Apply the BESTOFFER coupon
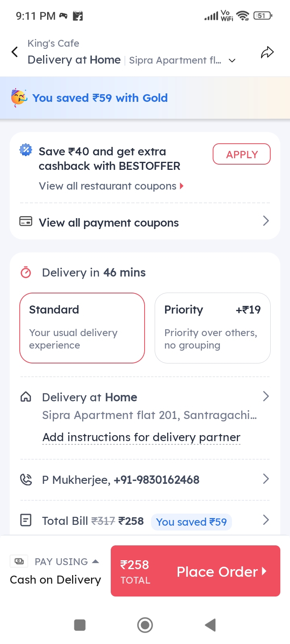 [241, 154]
